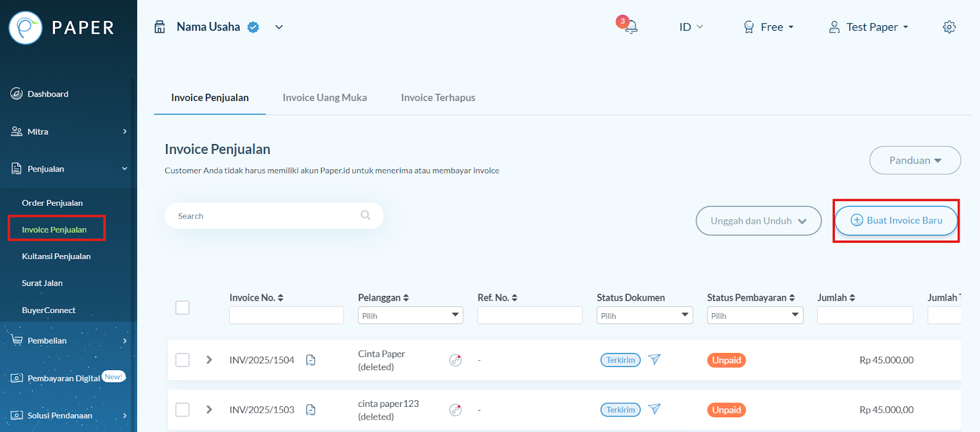Open the Status Dokumen filter dropdown
The image size is (980, 432).
pos(644,316)
